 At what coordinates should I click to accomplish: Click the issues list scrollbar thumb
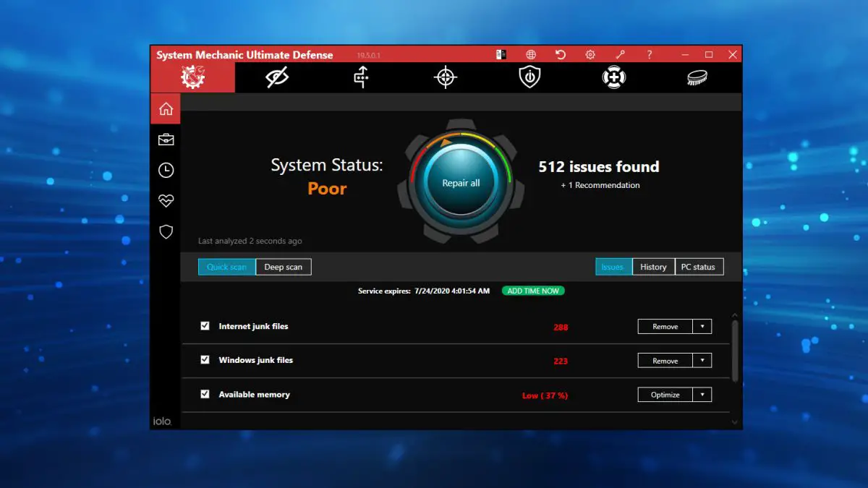pyautogui.click(x=736, y=351)
